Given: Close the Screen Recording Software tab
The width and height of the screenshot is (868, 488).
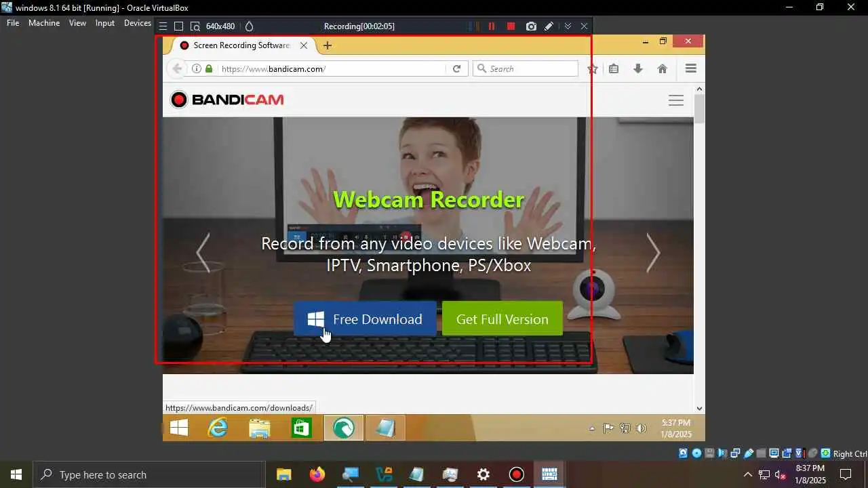Looking at the screenshot, I should tap(304, 45).
